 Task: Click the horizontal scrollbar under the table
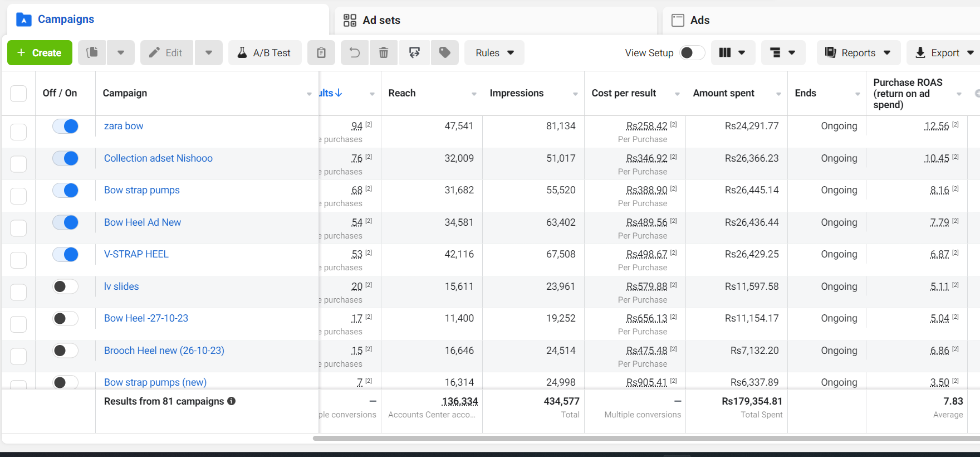click(646, 439)
